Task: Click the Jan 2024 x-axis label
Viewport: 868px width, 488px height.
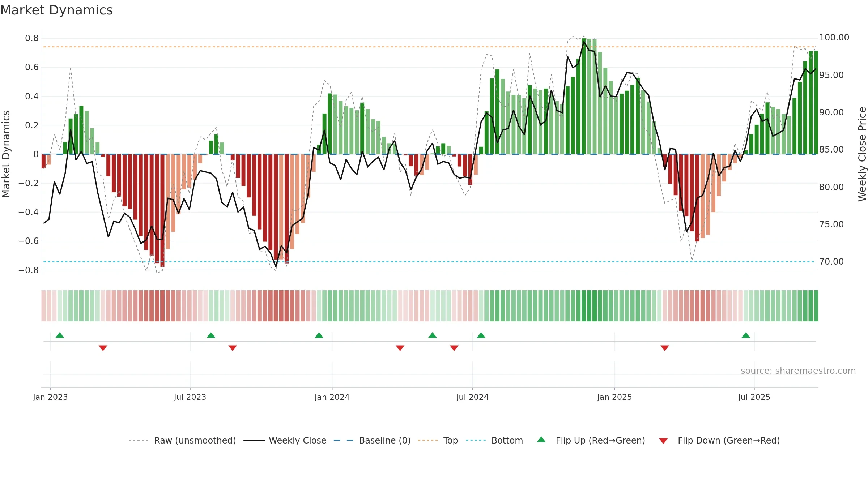Action: coord(332,397)
